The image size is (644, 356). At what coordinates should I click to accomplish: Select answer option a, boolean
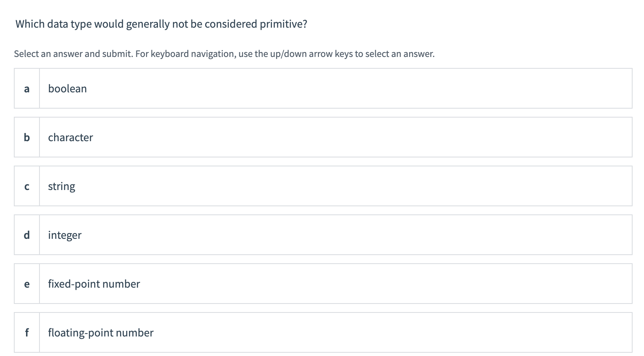click(322, 88)
